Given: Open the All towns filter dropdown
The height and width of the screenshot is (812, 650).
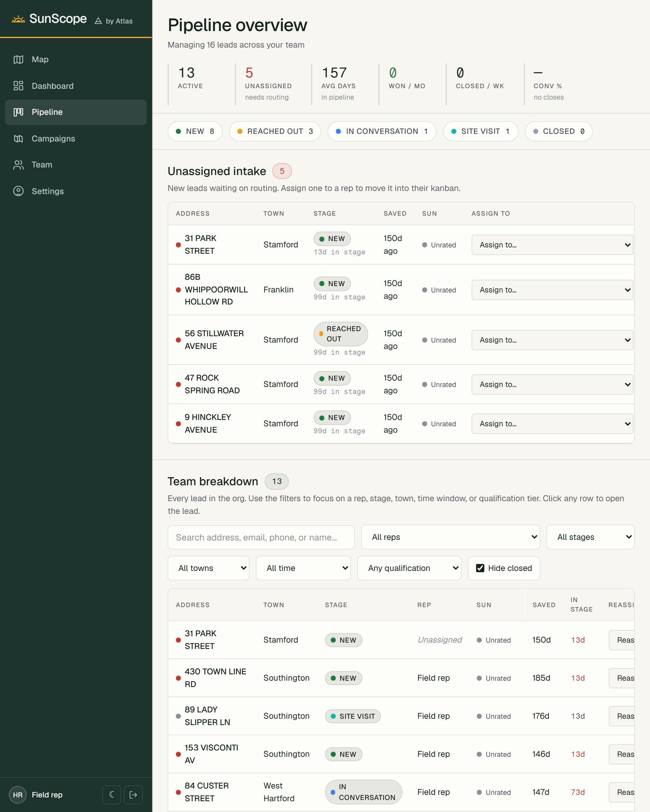Looking at the screenshot, I should point(209,568).
